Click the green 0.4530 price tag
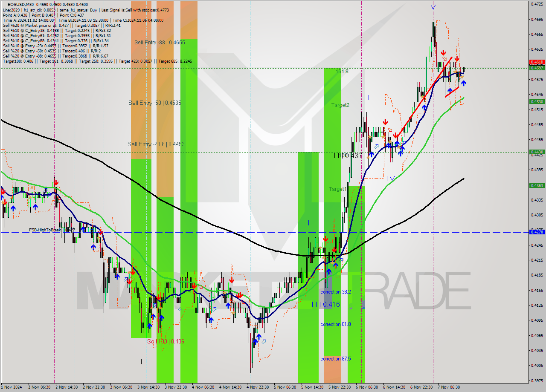The image size is (546, 392). point(537,101)
